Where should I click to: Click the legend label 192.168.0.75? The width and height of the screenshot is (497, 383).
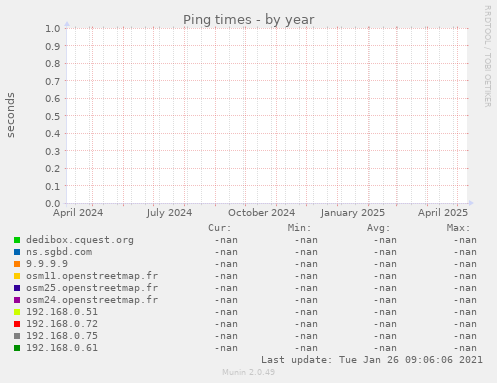[62, 336]
